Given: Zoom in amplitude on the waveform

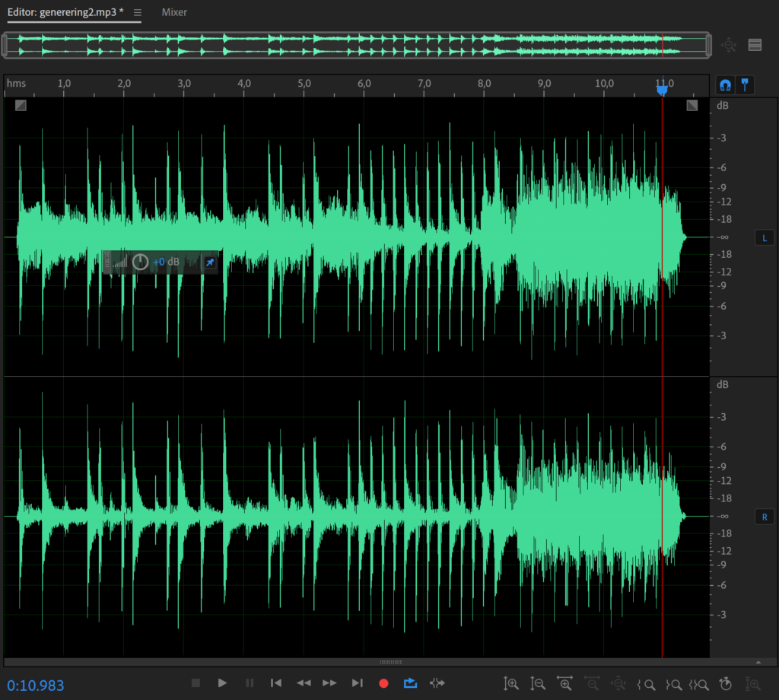Looking at the screenshot, I should 512,683.
